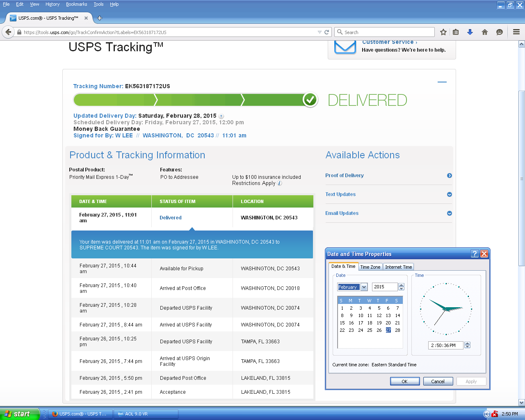Click the Text Updates link
This screenshot has height=420, width=525.
coord(340,194)
